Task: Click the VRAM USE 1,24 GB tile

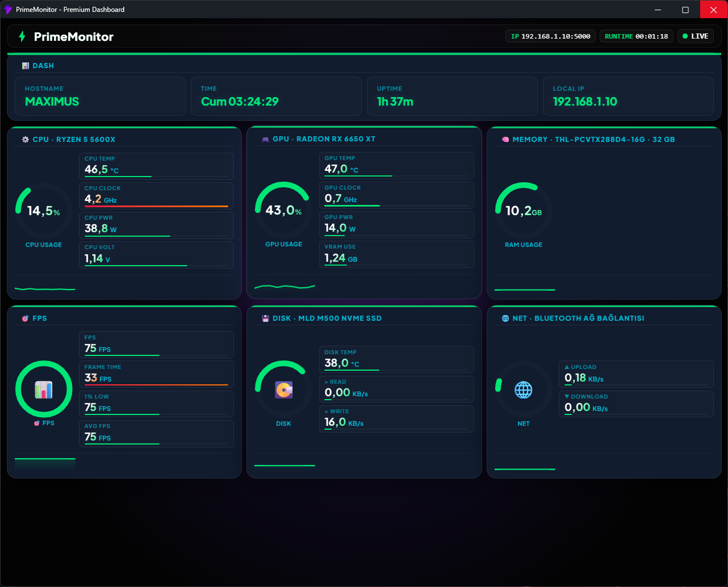Action: click(396, 254)
